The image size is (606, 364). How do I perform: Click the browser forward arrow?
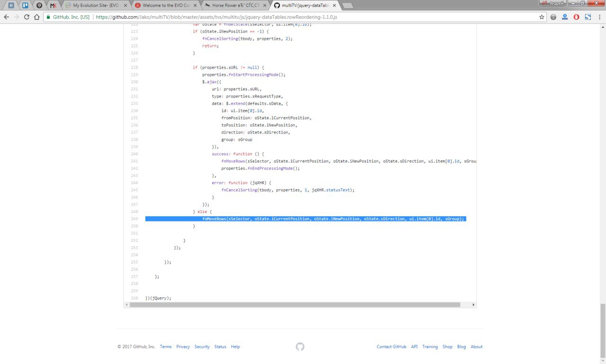coord(17,17)
